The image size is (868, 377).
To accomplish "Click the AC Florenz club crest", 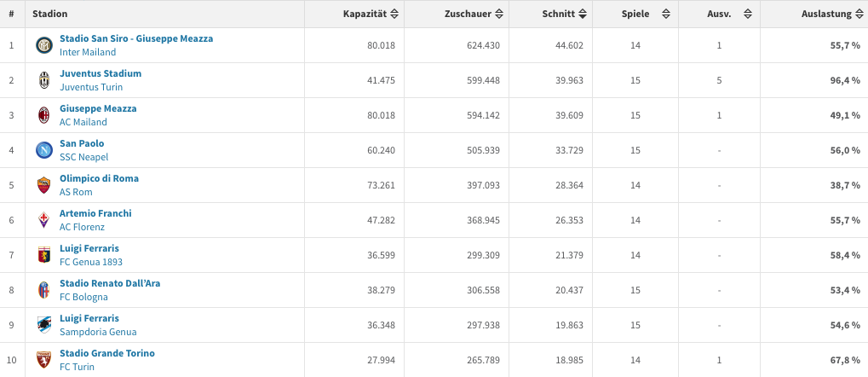I will tap(43, 220).
